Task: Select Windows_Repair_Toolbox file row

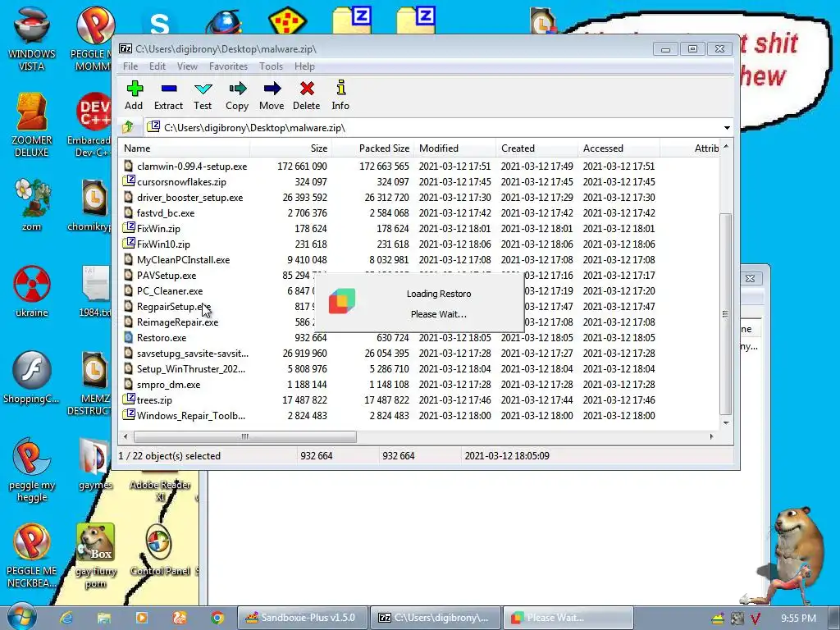Action: 185,416
